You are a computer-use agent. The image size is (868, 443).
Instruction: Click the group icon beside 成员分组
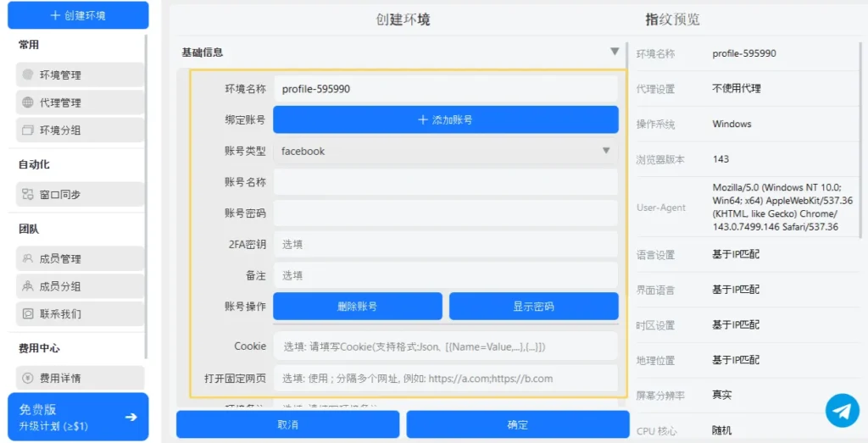(x=28, y=286)
